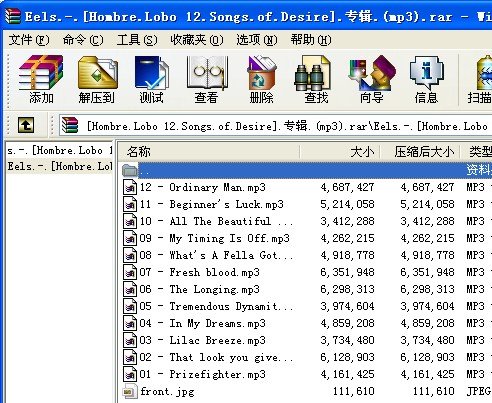Image resolution: width=492 pixels, height=403 pixels.
Task: Click file icon of 11 - Beginner's Luck.mp3
Action: pyautogui.click(x=130, y=204)
